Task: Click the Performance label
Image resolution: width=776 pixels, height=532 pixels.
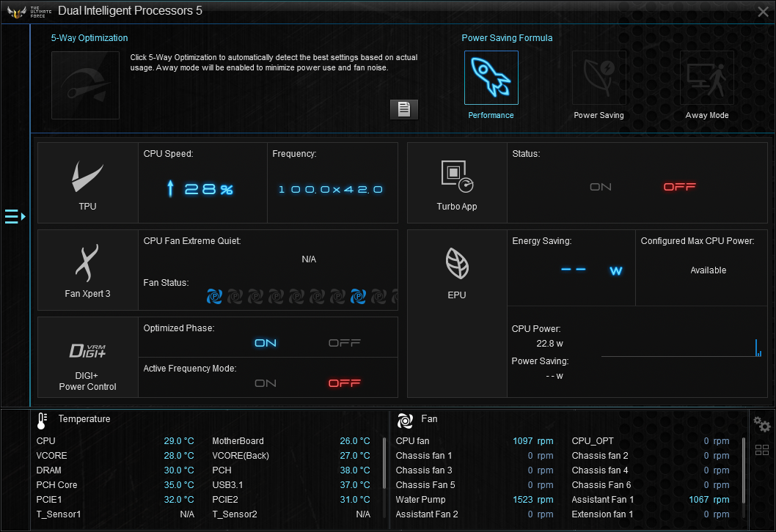Action: (491, 115)
